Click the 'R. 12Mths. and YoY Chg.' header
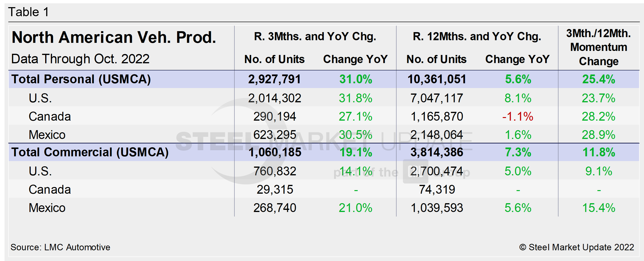The width and height of the screenshot is (644, 261). click(477, 37)
